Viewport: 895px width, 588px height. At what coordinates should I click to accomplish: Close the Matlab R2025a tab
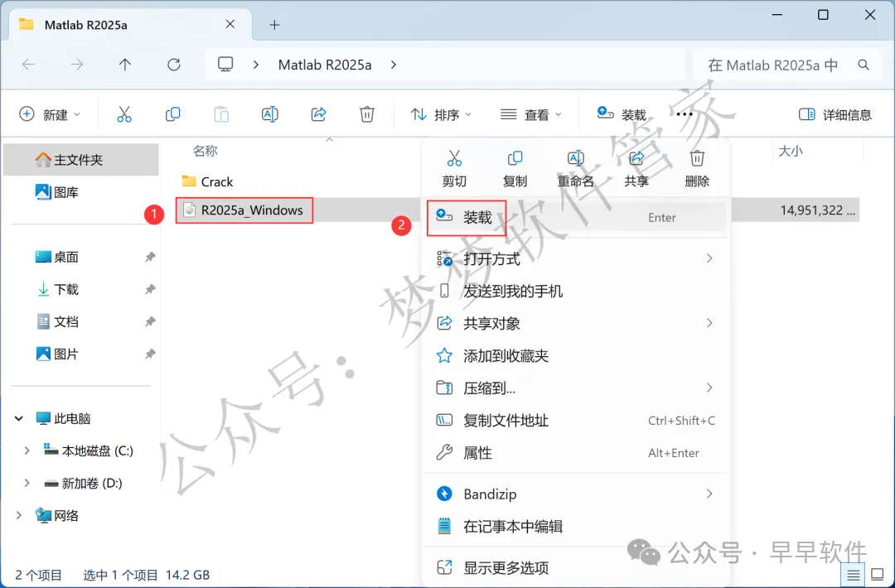tap(230, 24)
